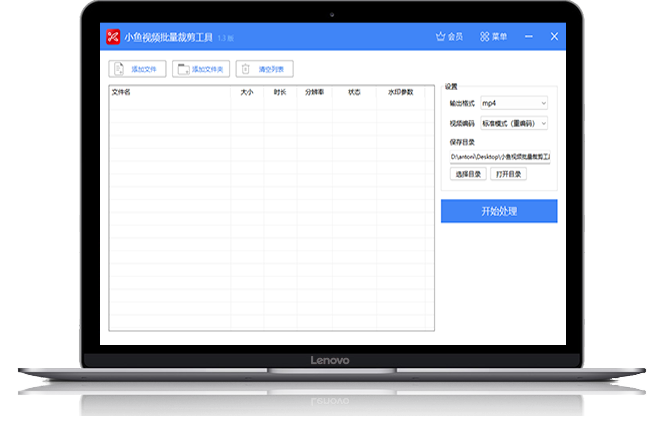665x423 pixels.
Task: Minimize the video cropping tool window
Action: [x=528, y=36]
